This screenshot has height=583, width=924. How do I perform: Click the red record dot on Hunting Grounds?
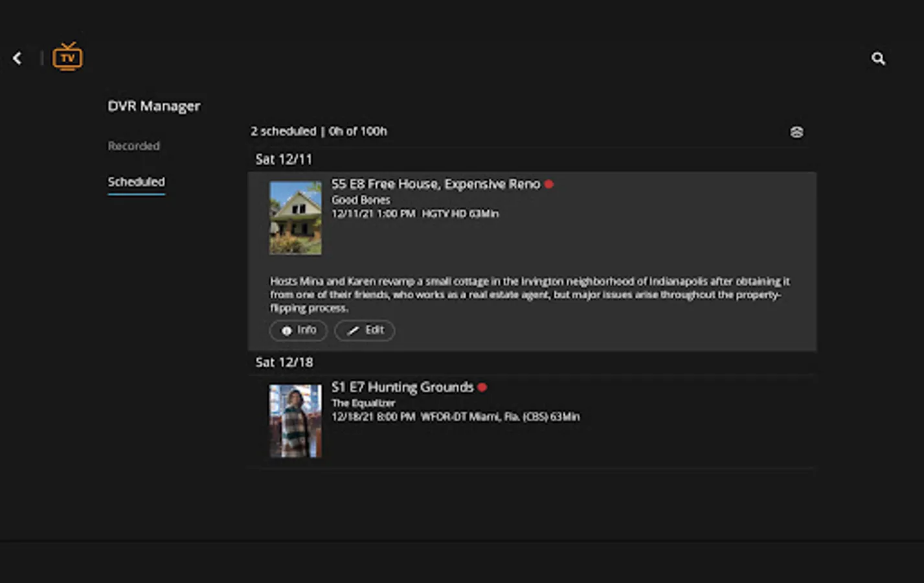tap(482, 387)
